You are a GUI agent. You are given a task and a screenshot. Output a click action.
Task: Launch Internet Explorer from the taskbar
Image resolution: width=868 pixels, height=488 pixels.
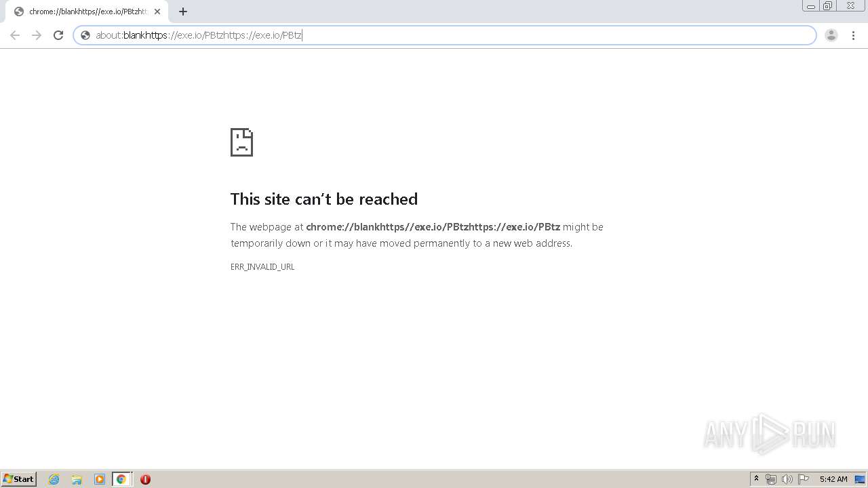click(x=54, y=479)
